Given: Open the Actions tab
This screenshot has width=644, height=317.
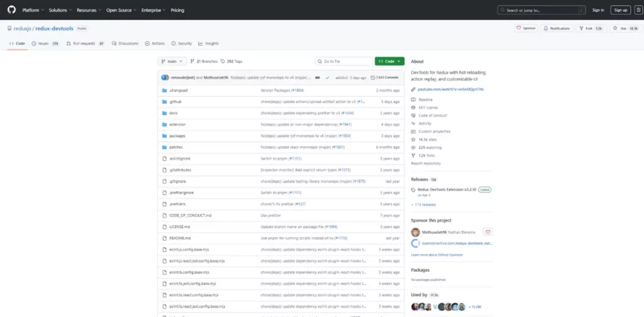Looking at the screenshot, I should coord(155,43).
